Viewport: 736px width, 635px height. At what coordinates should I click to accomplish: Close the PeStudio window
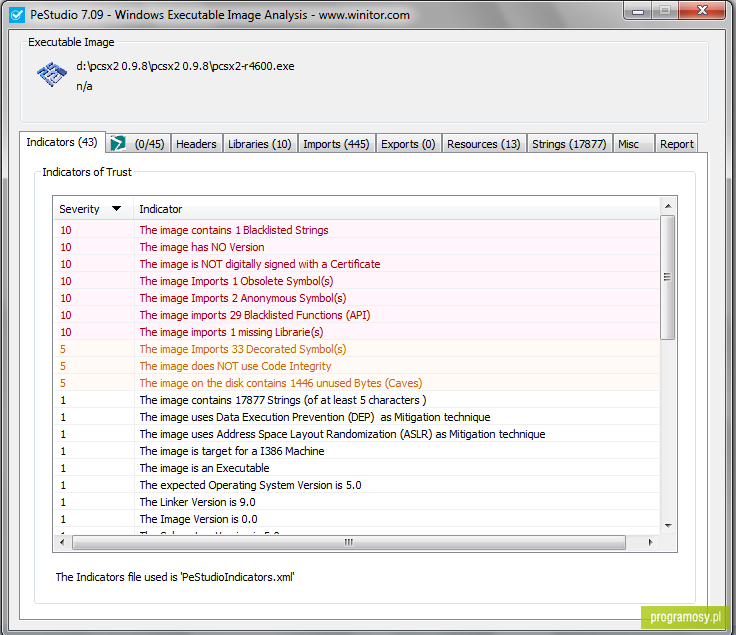click(702, 10)
